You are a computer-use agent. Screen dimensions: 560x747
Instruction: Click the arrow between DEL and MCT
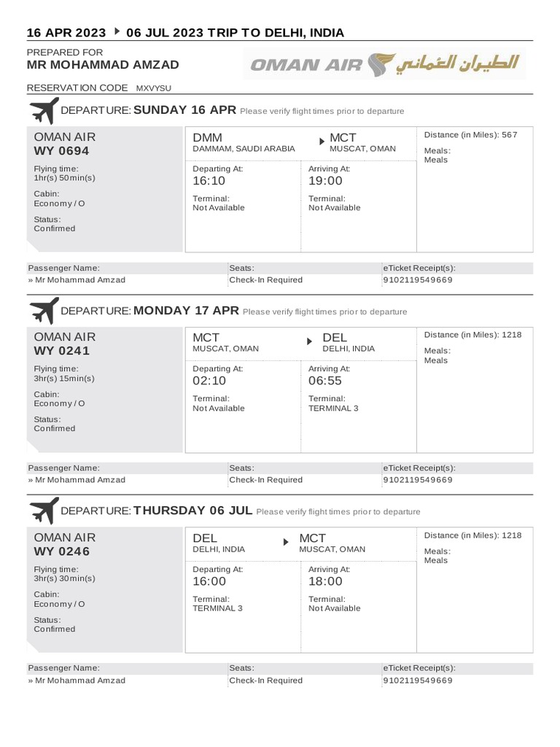pyautogui.click(x=286, y=541)
